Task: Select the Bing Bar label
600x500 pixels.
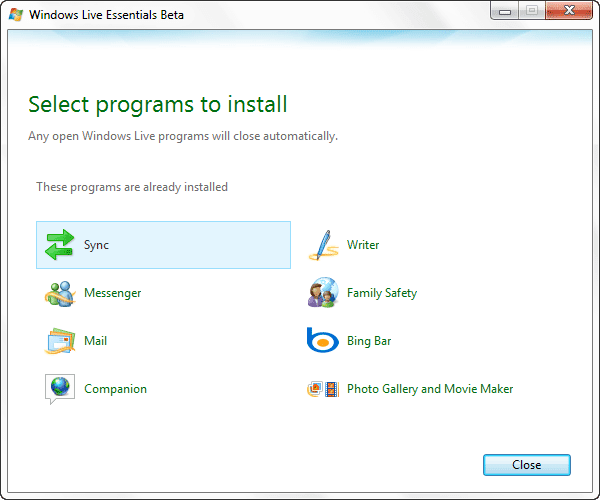Action: 369,341
